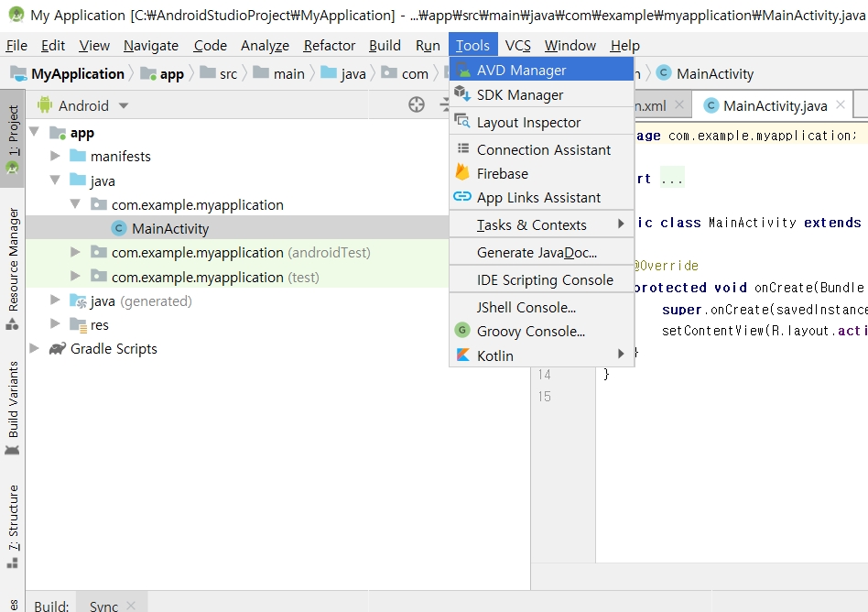Open the Edit menu
This screenshot has height=612, width=868.
pos(53,46)
